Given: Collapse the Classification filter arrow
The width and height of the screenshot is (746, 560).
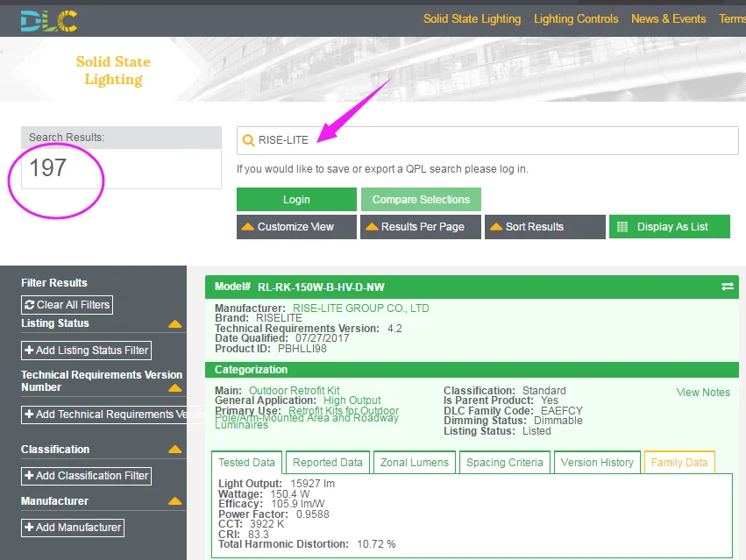Looking at the screenshot, I should point(175,450).
